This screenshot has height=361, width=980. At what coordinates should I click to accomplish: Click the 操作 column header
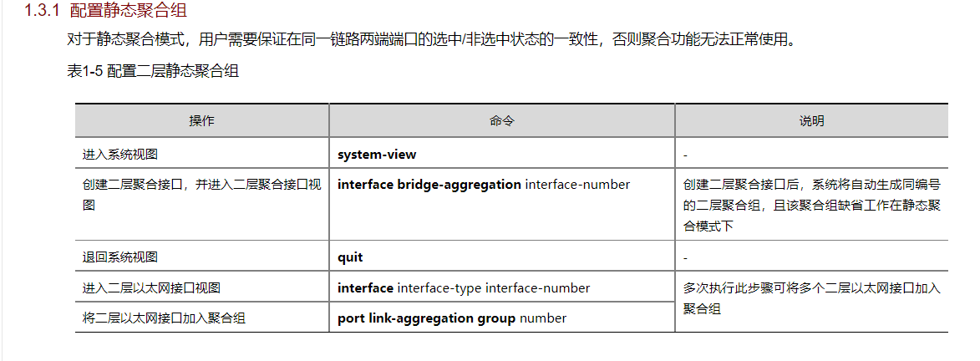click(201, 121)
